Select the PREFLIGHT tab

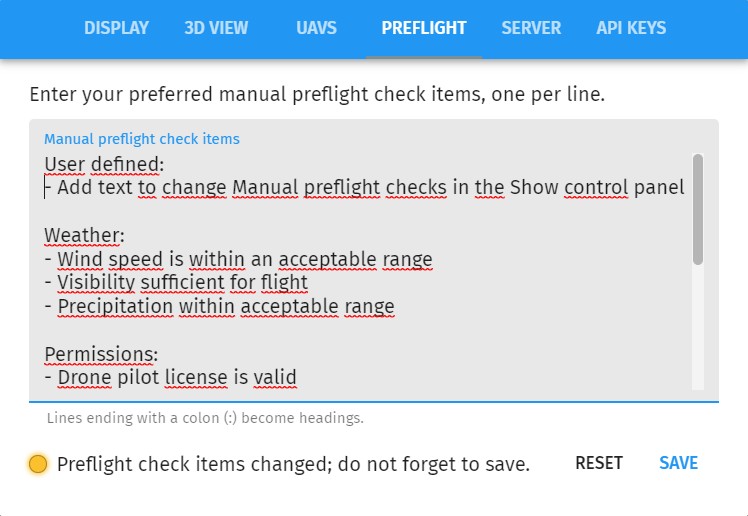[x=424, y=28]
